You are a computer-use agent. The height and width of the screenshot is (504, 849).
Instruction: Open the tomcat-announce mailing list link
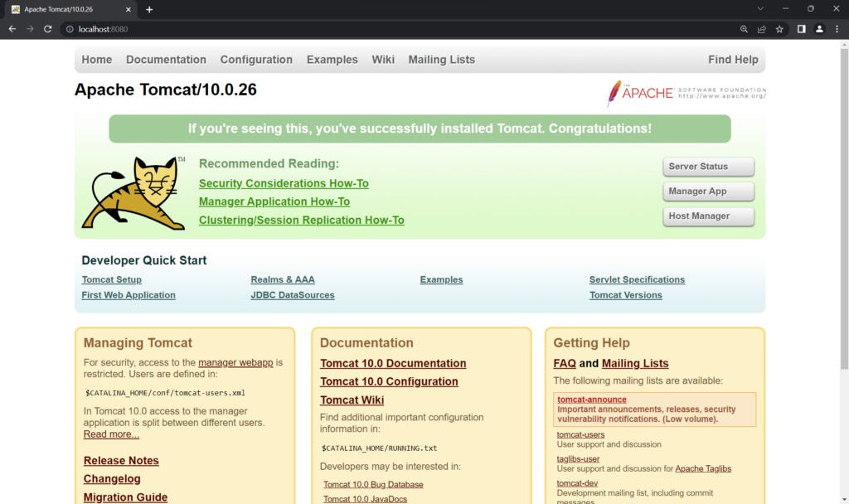[x=592, y=400]
